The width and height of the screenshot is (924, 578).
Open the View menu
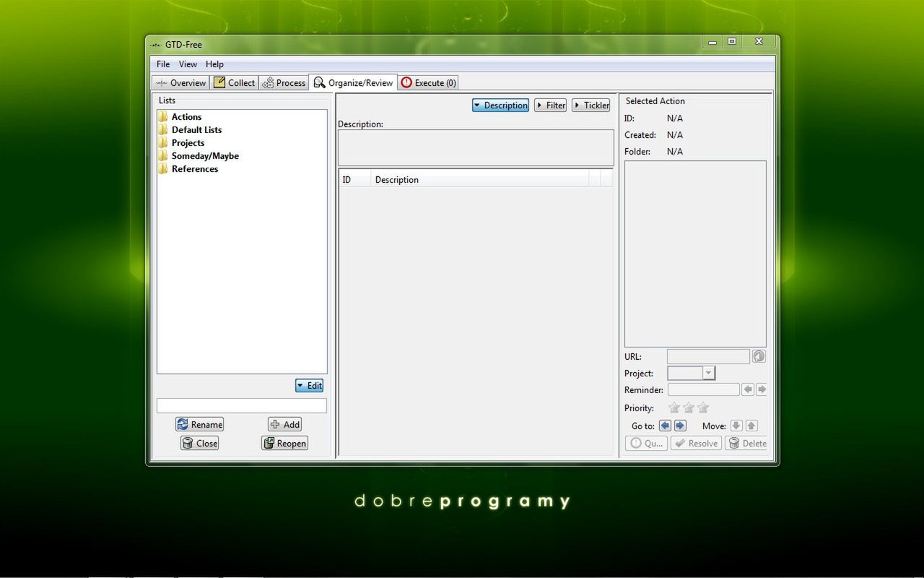(x=188, y=64)
